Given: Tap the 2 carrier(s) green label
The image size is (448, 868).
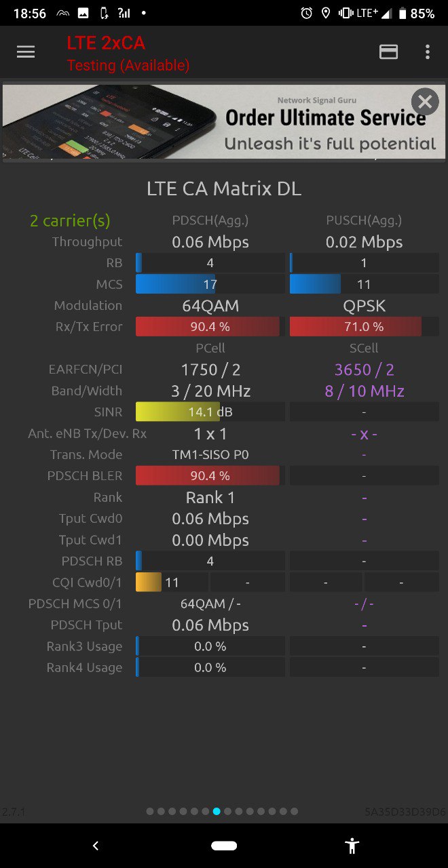Looking at the screenshot, I should 70,220.
